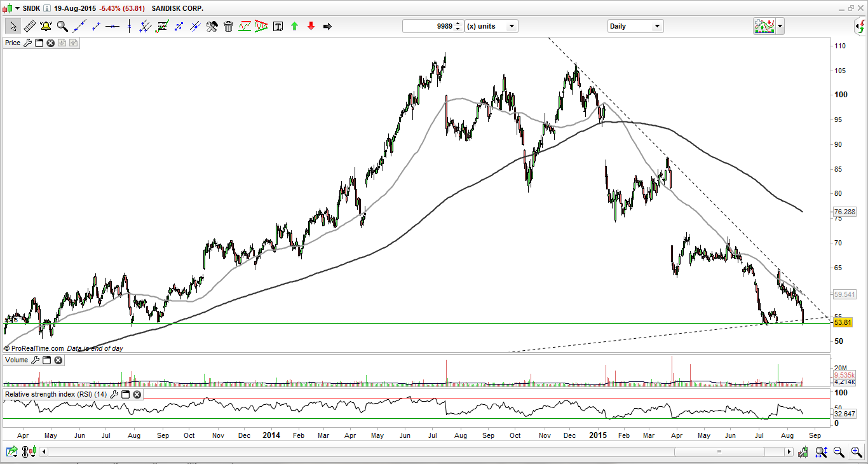Screen dimensions: 868x464
Task: Configure the RSI indicator with wrench icon
Action: [114, 394]
